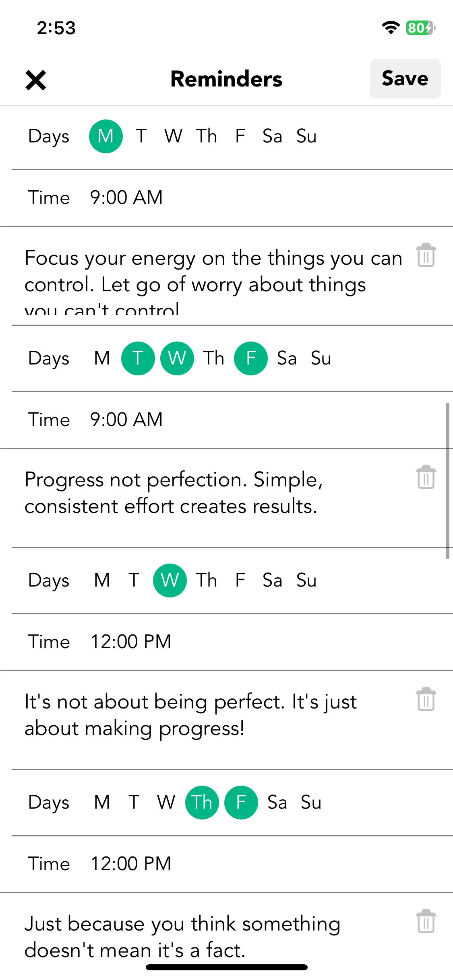
Task: Change the fourth reminder's 12:00 PM time
Action: pos(131,864)
